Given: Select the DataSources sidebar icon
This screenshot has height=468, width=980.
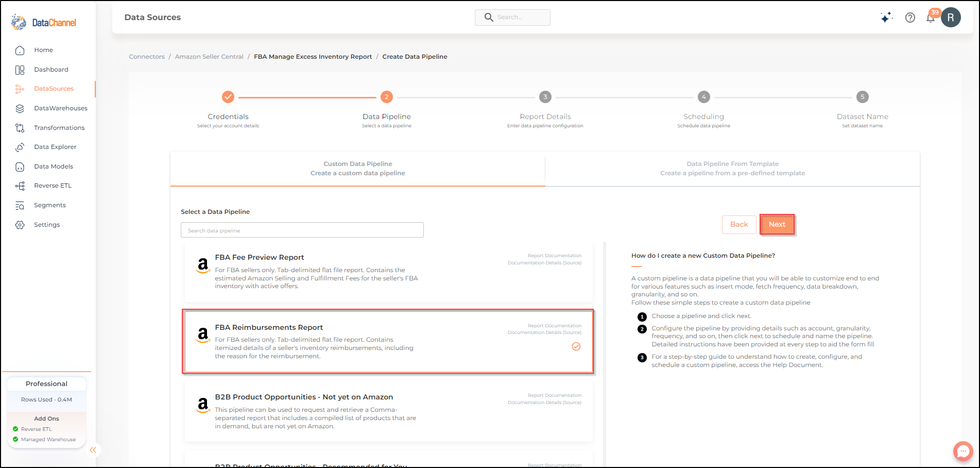Looking at the screenshot, I should (x=20, y=89).
